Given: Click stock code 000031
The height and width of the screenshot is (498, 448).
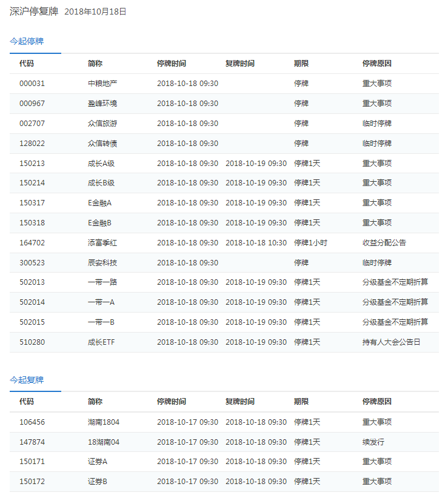Looking at the screenshot, I should (32, 84).
